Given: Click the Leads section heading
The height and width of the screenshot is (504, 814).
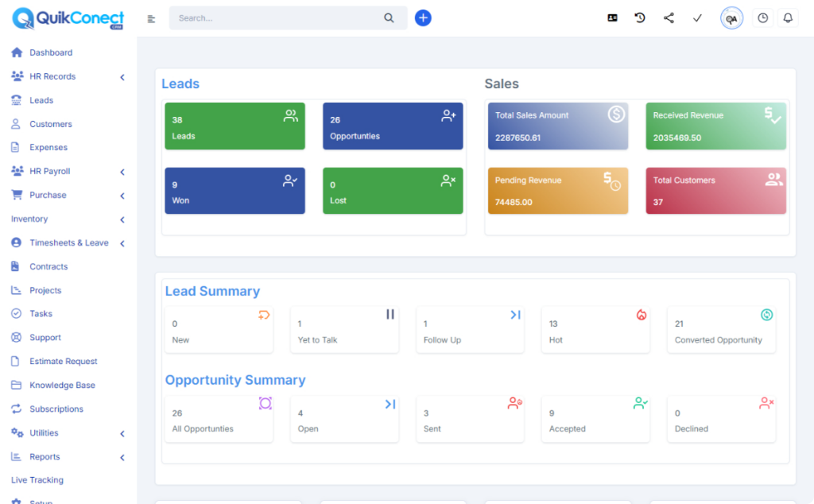Looking at the screenshot, I should [x=180, y=83].
